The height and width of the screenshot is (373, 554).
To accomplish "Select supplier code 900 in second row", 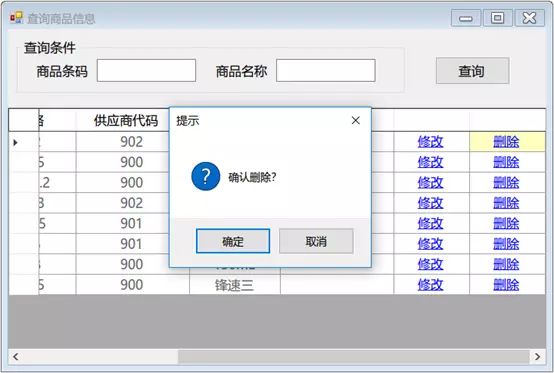I will 132,162.
